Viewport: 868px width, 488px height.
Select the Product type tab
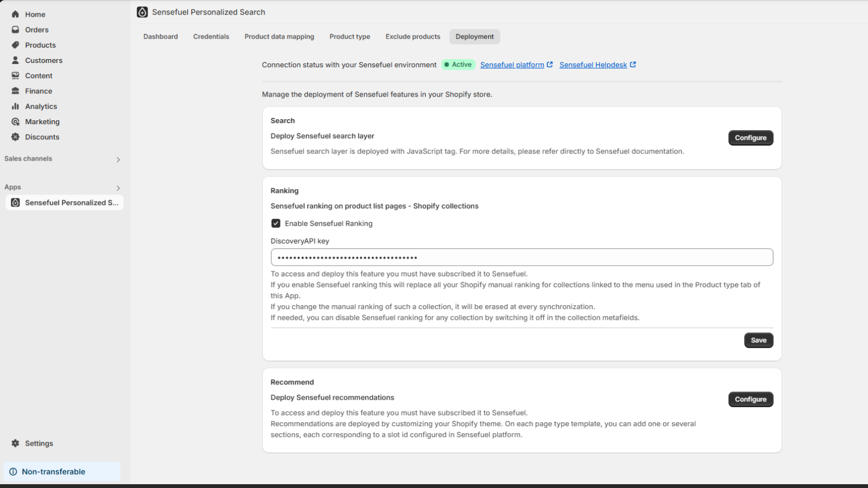click(x=350, y=36)
